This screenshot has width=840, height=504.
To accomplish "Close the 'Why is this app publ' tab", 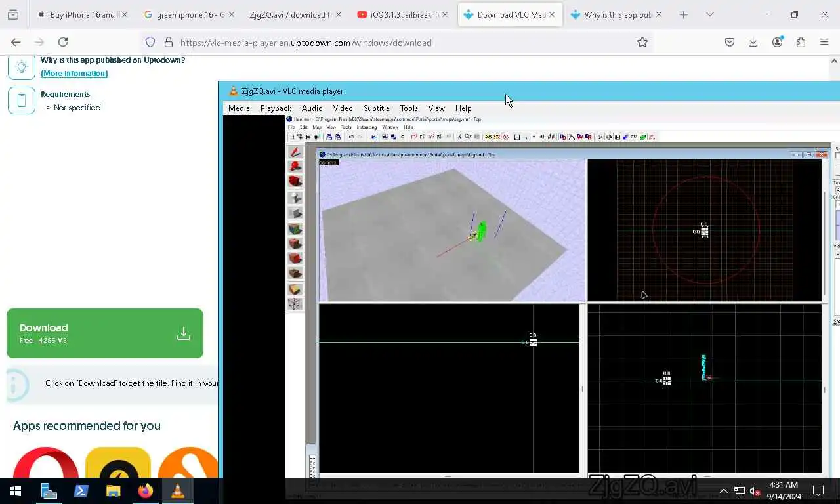I will pyautogui.click(x=658, y=14).
